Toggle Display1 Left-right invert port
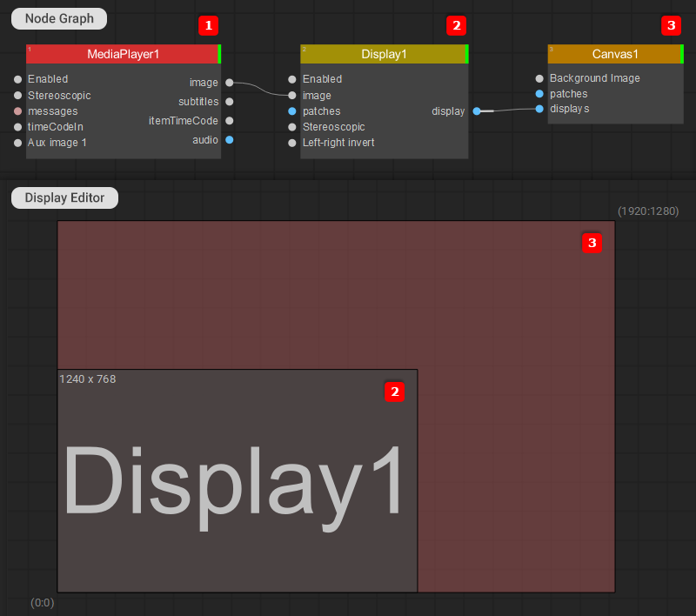 click(291, 143)
